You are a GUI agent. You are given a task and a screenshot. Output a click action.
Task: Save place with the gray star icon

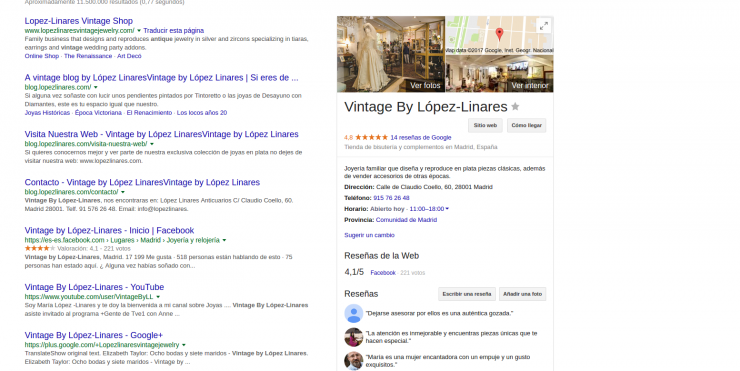(515, 107)
